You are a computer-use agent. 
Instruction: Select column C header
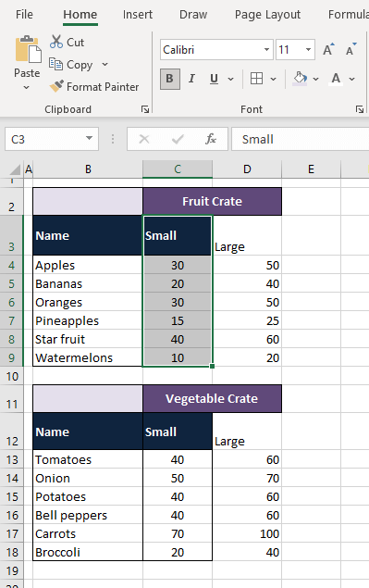point(178,169)
